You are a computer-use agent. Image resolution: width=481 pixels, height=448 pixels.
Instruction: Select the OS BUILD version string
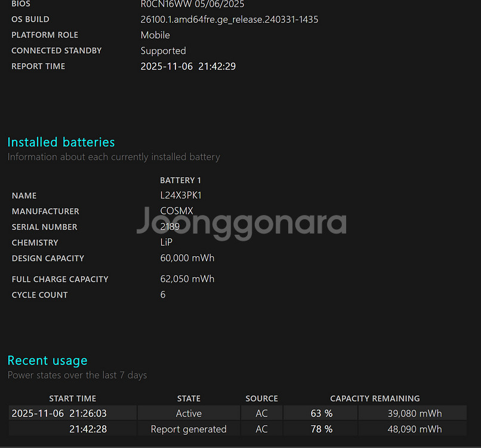229,19
